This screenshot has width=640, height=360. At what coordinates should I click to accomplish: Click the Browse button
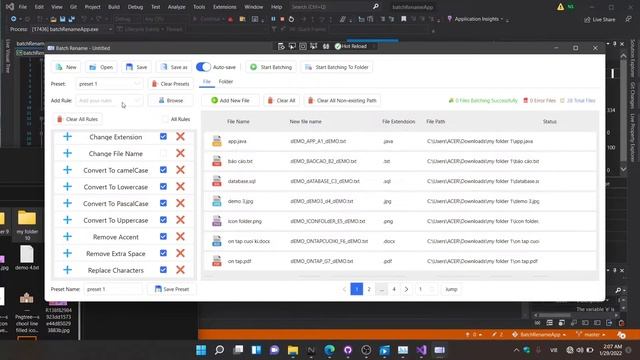pos(171,100)
